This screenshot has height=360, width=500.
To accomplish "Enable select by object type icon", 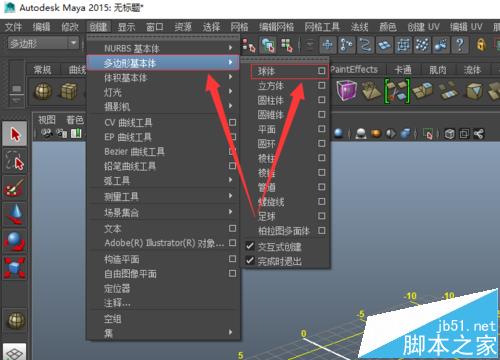I will pyautogui.click(x=268, y=45).
